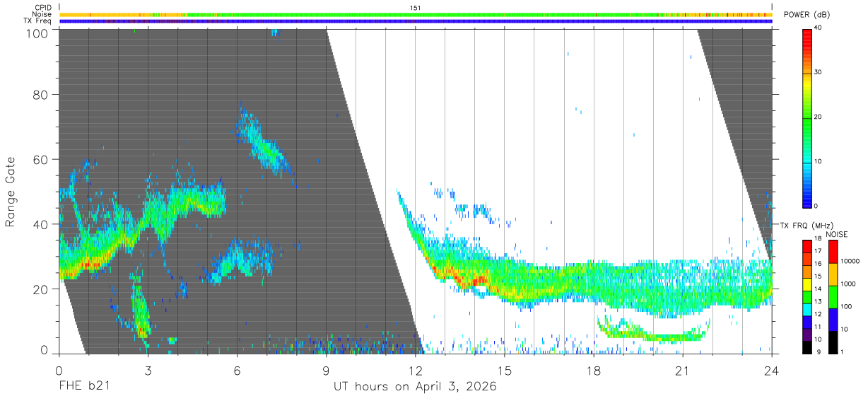Click the 'CPID' row label
This screenshot has height=401, width=868.
[42, 7]
